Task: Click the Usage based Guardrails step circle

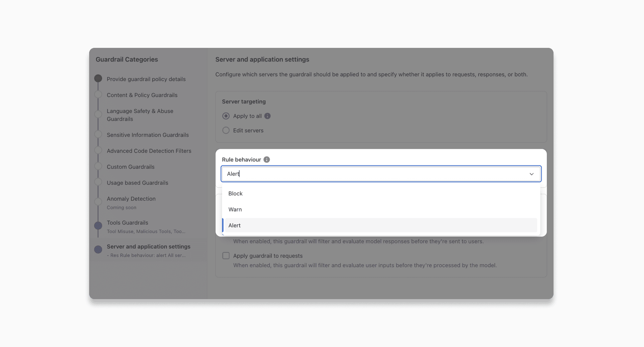Action: [x=98, y=182]
